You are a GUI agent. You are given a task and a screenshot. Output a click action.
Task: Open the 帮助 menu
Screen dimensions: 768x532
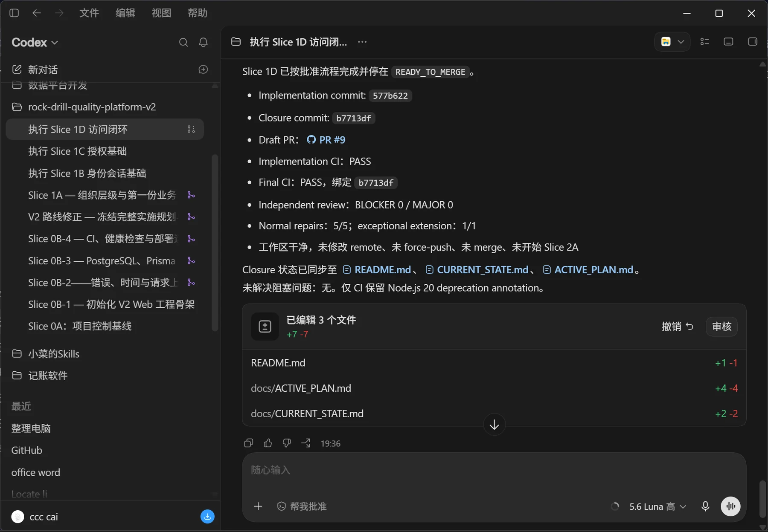(198, 13)
